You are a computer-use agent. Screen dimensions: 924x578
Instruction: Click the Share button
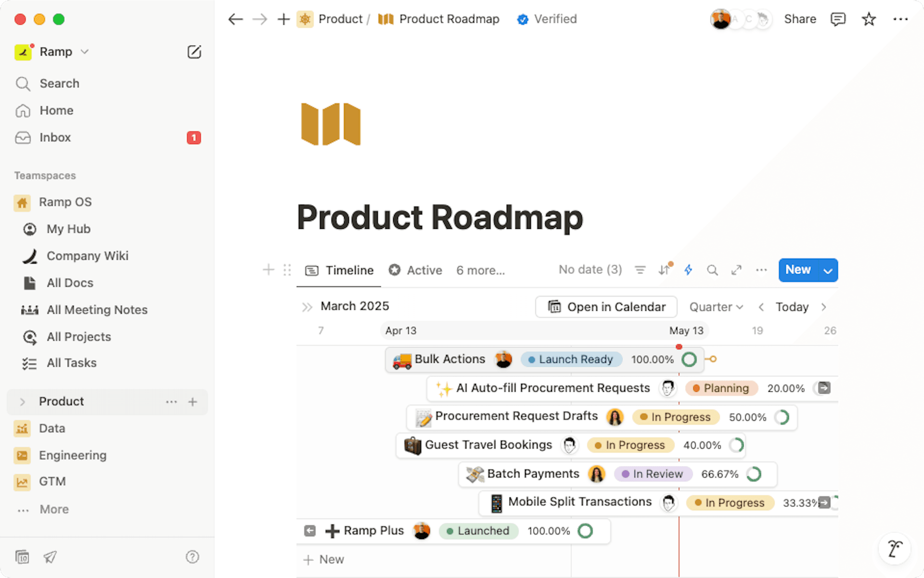pyautogui.click(x=800, y=19)
